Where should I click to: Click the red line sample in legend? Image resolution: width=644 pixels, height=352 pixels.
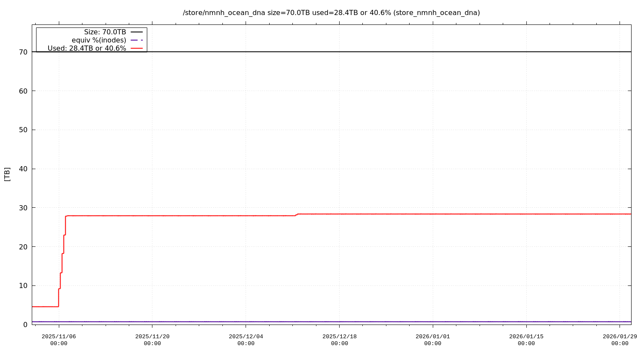(x=137, y=49)
